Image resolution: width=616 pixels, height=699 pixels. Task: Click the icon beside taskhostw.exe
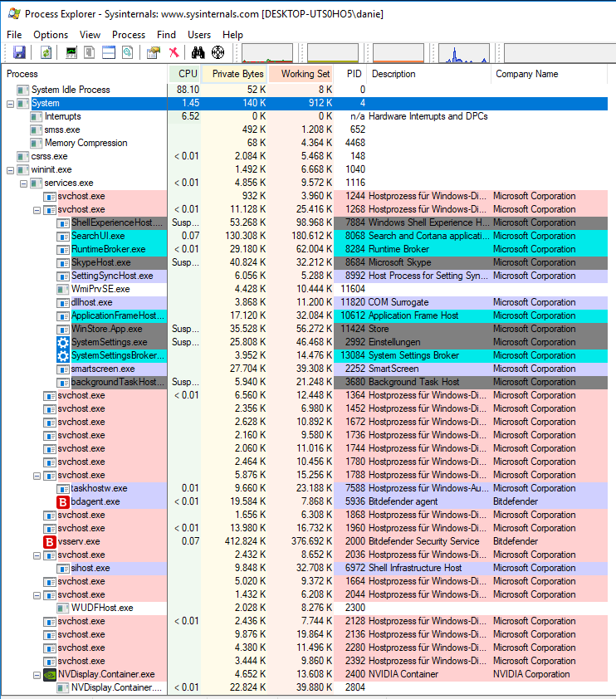tap(63, 489)
